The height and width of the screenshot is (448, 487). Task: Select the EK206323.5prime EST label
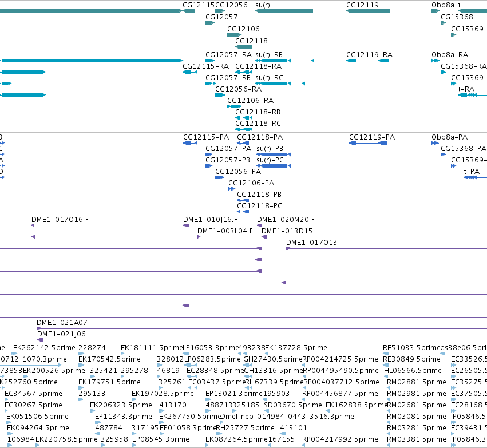[x=121, y=405]
